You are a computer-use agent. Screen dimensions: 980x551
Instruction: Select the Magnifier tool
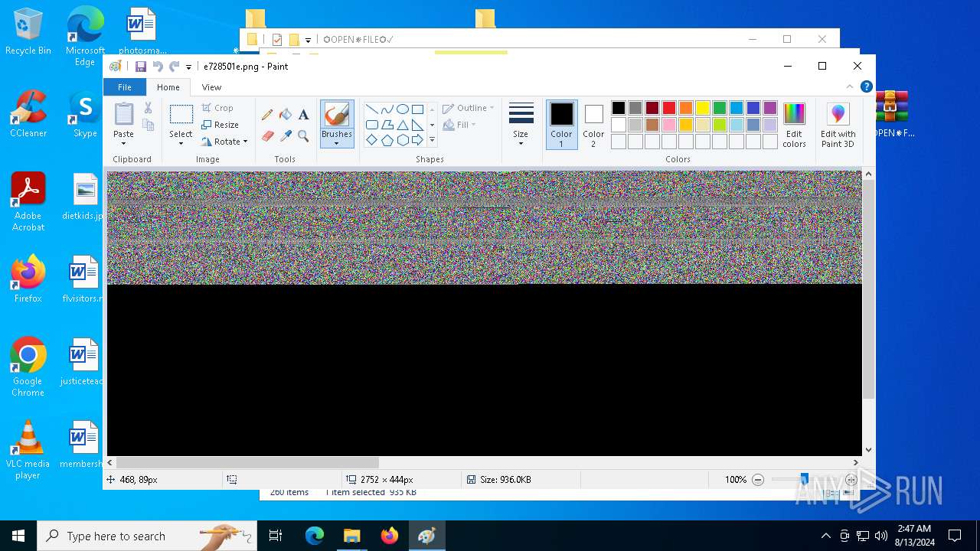303,135
